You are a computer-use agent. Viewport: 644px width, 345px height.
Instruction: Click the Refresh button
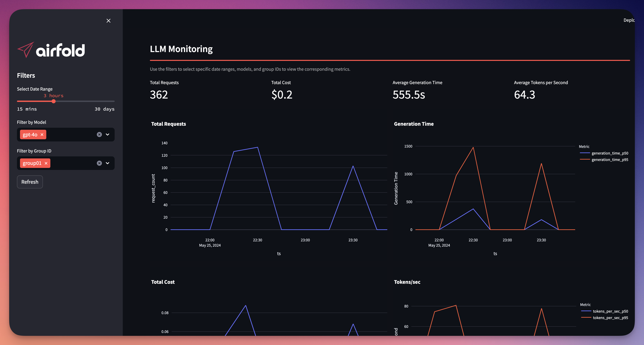(x=30, y=182)
